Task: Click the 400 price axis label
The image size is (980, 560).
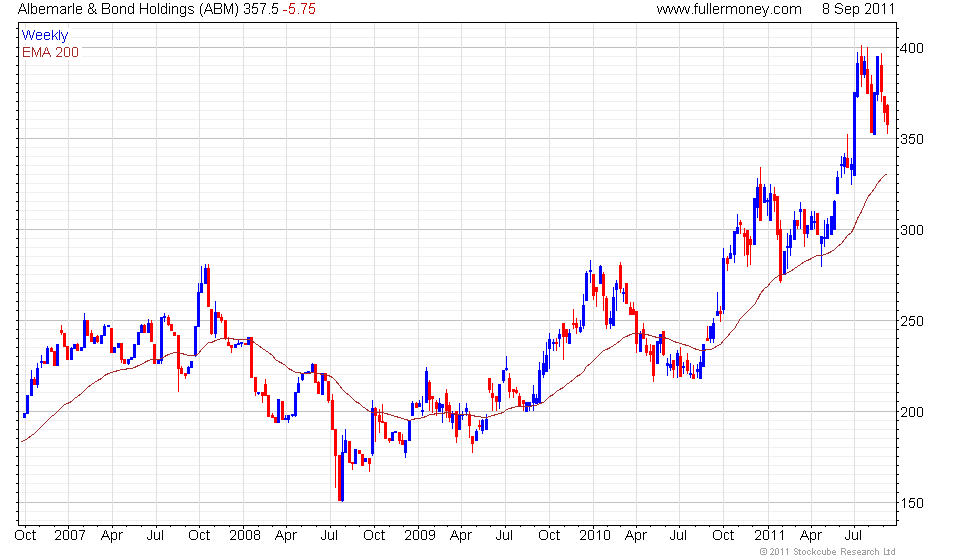Action: tap(910, 48)
